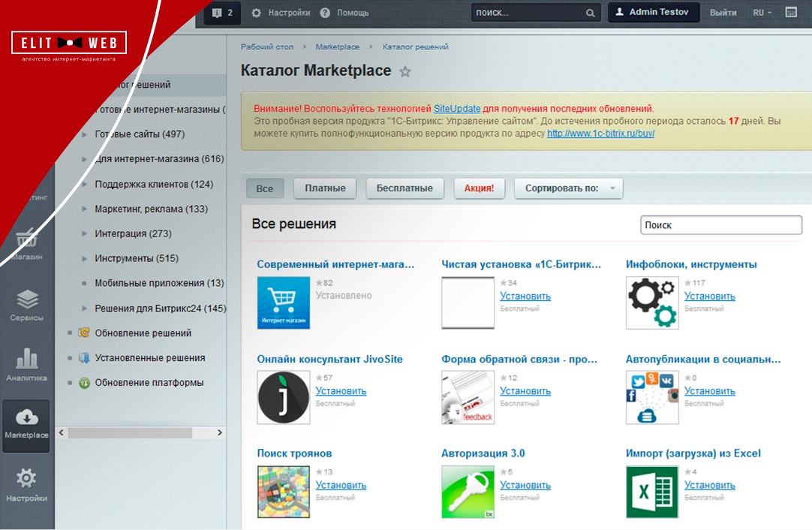Expand Маркетинг, реклама (133) node
This screenshot has height=530, width=812.
tap(84, 209)
